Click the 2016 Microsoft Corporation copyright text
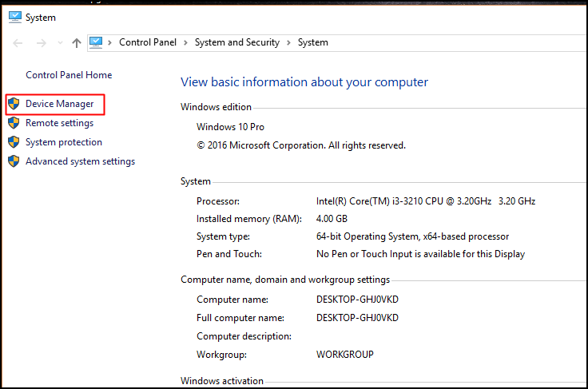The image size is (588, 389). click(x=301, y=145)
